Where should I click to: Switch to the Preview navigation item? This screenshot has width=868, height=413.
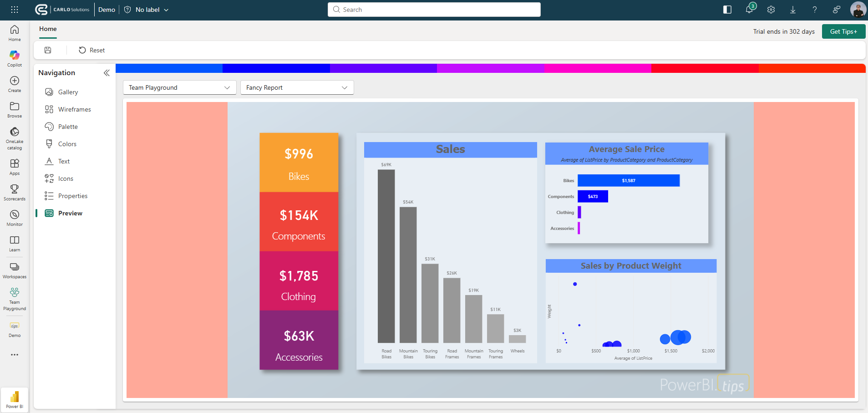[71, 213]
